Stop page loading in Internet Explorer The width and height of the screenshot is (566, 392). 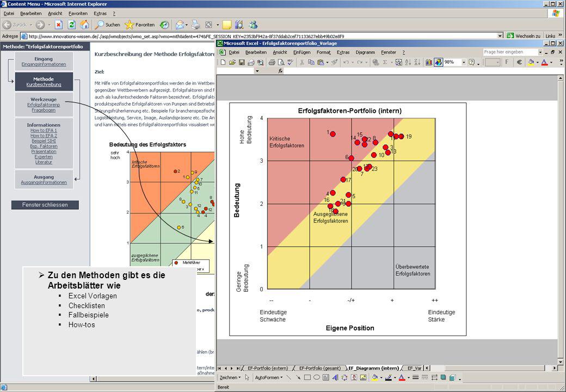[58, 25]
